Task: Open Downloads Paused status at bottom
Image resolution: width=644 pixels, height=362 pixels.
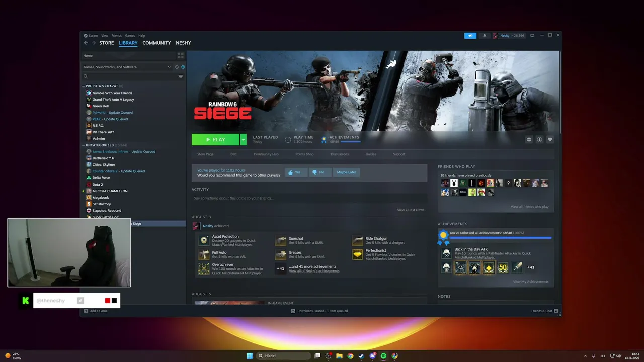Action: pyautogui.click(x=319, y=311)
